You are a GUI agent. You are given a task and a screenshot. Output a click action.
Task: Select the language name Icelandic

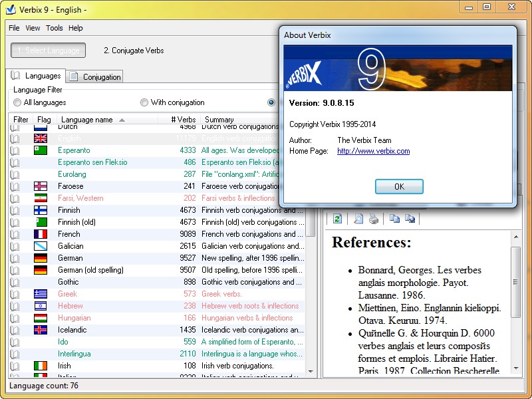(72, 330)
